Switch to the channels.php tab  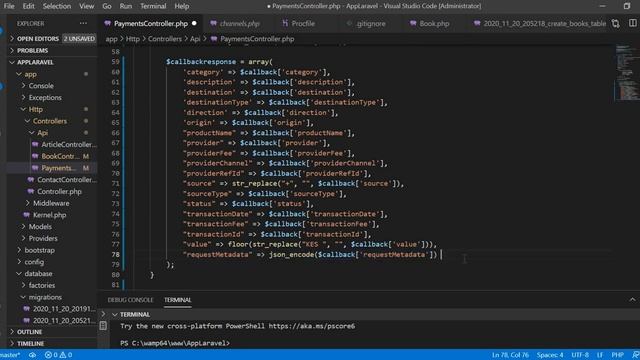point(240,24)
